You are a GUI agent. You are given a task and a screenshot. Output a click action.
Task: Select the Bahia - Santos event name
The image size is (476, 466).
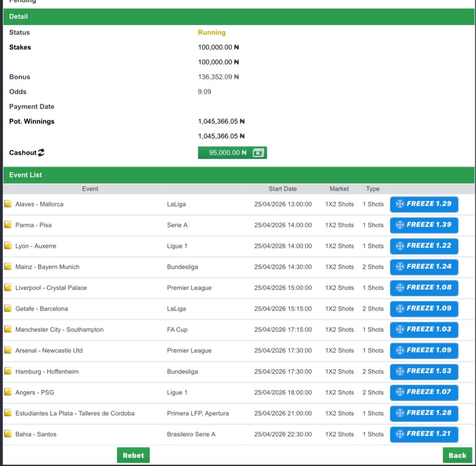[x=36, y=434]
